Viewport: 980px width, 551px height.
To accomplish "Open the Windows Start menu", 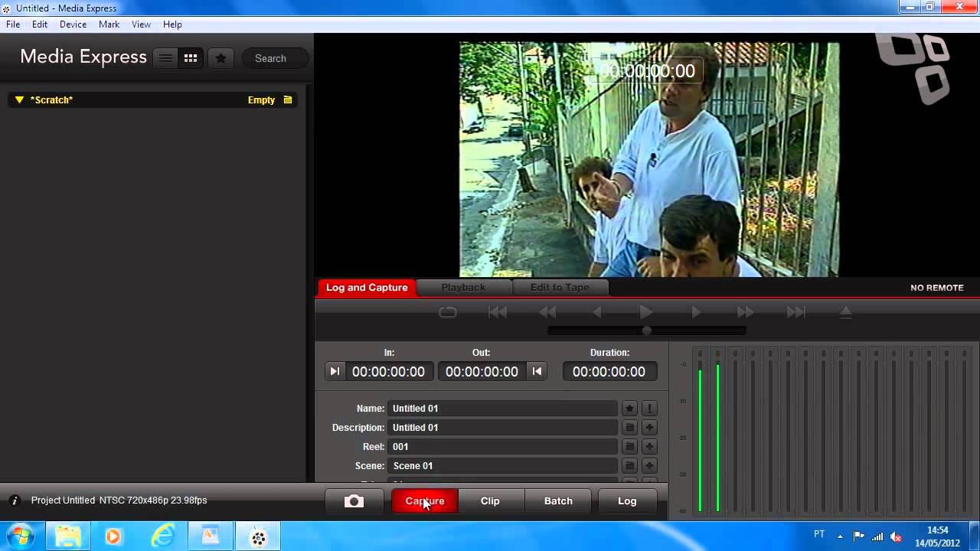I will [21, 536].
